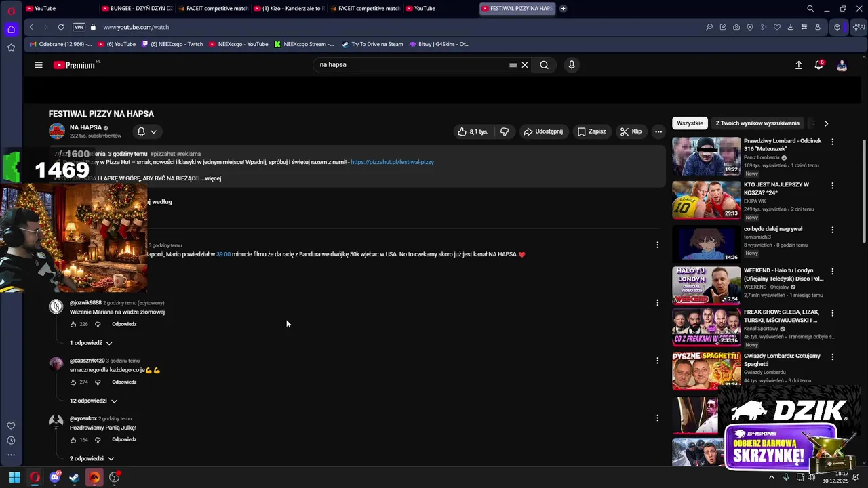Open the upload/create video icon
868x488 pixels.
(799, 65)
